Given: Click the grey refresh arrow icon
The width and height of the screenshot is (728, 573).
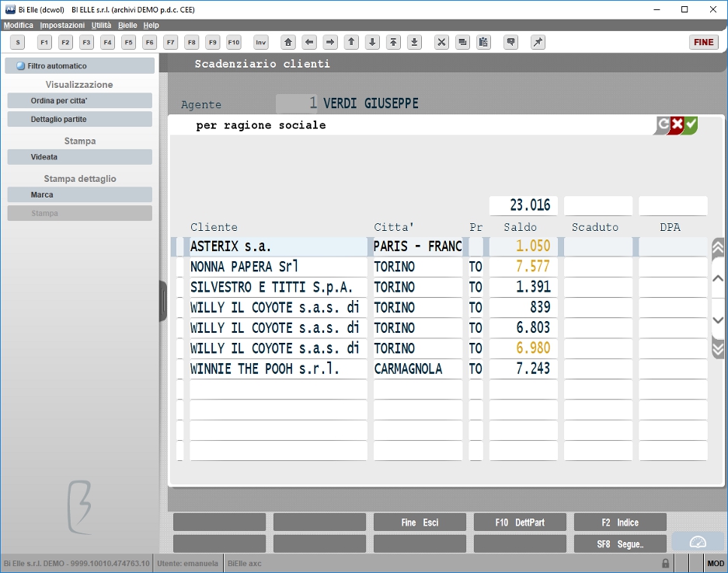Looking at the screenshot, I should coord(662,124).
